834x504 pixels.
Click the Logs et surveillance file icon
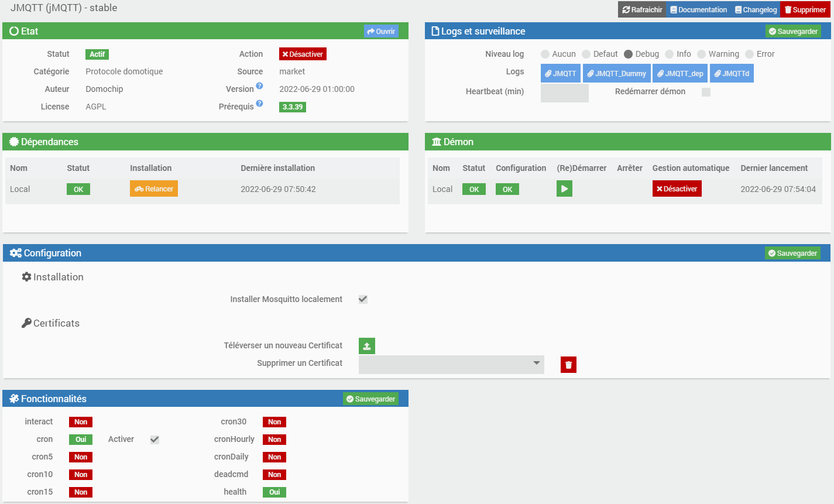(435, 31)
